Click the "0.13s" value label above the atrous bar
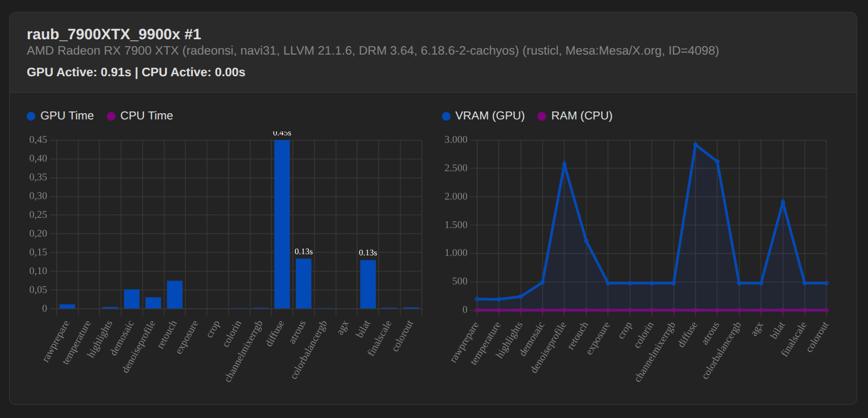This screenshot has width=868, height=418. coord(304,251)
